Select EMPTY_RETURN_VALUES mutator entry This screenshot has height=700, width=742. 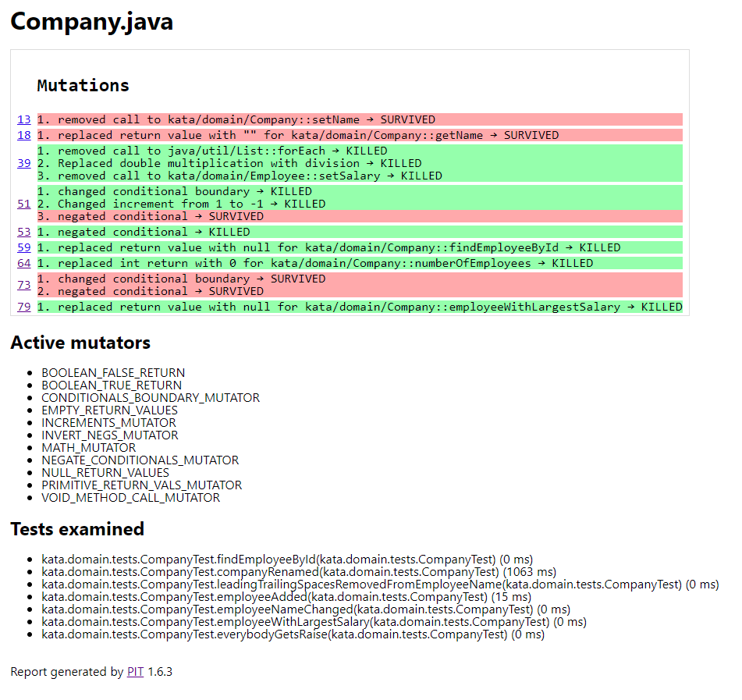point(110,410)
